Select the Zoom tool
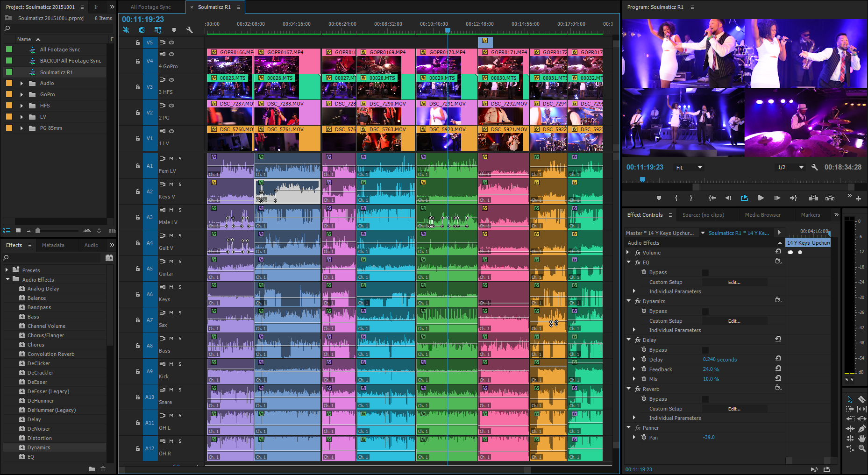868x475 pixels. pyautogui.click(x=862, y=448)
